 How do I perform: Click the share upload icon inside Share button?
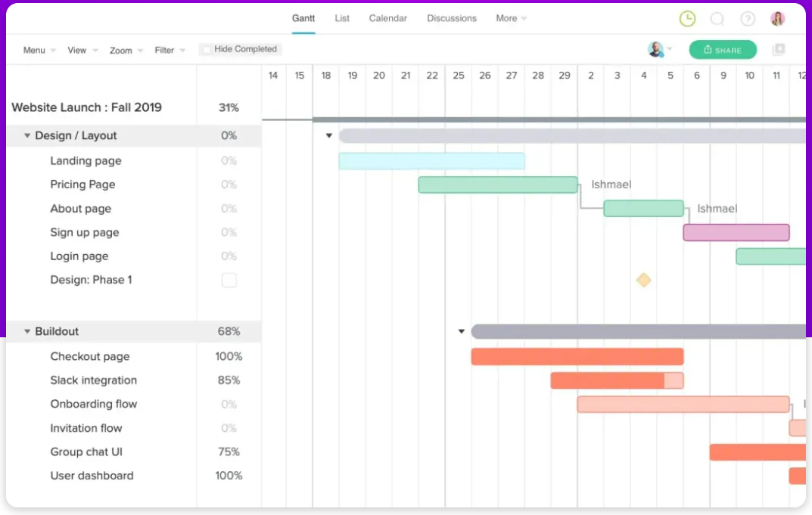tap(707, 49)
